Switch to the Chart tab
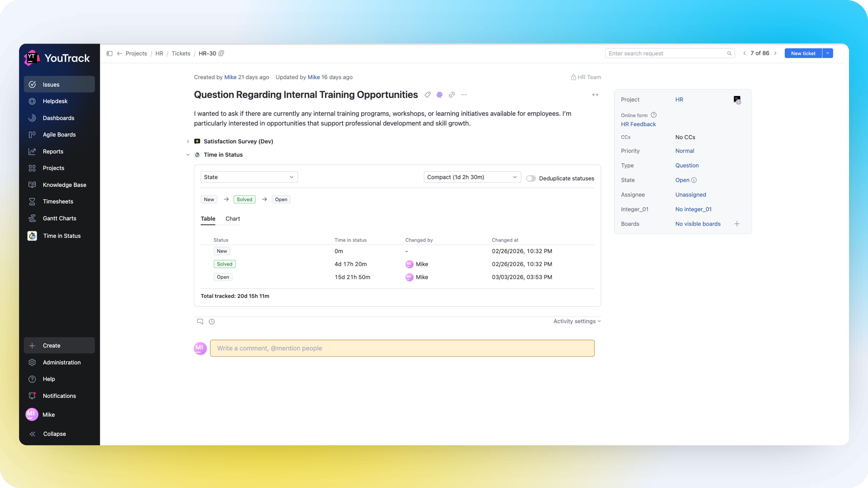Screen dimensions: 868x488 pos(233,218)
